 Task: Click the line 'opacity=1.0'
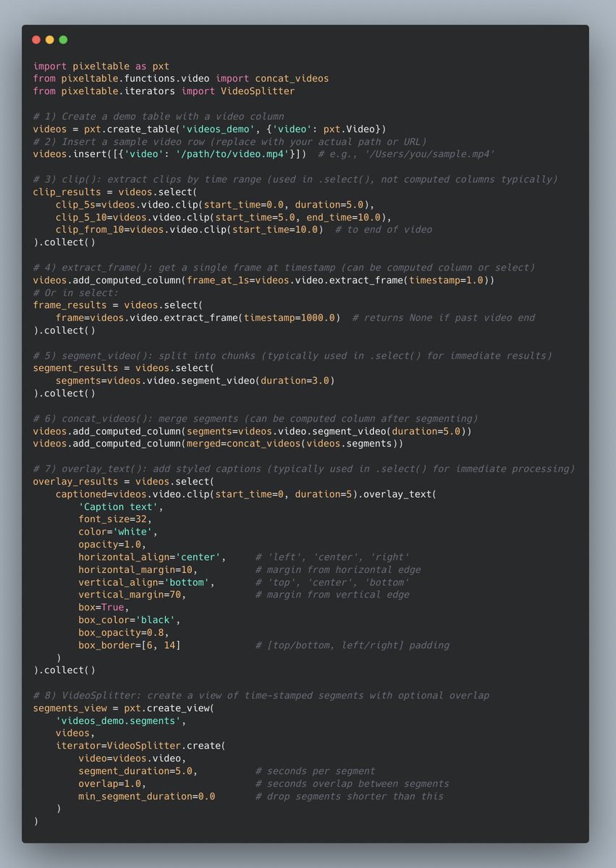pyautogui.click(x=113, y=544)
